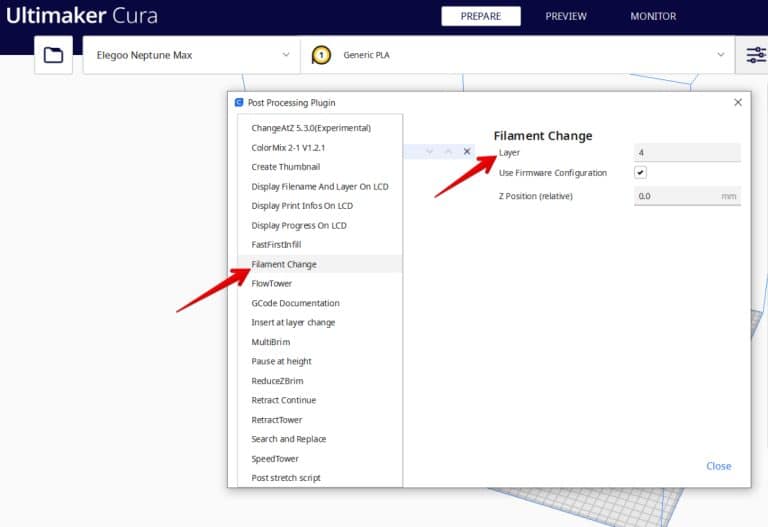
Task: Switch to the MONITOR tab
Action: coord(653,16)
